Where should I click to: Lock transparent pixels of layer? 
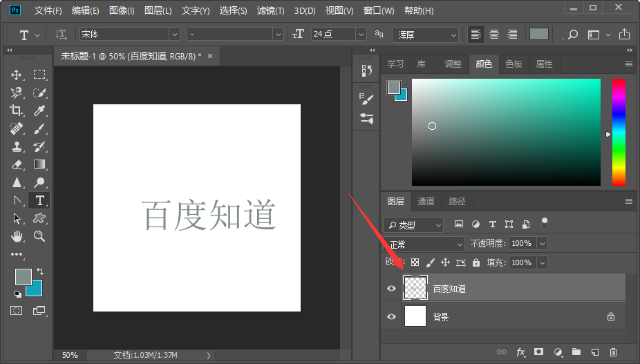(415, 262)
